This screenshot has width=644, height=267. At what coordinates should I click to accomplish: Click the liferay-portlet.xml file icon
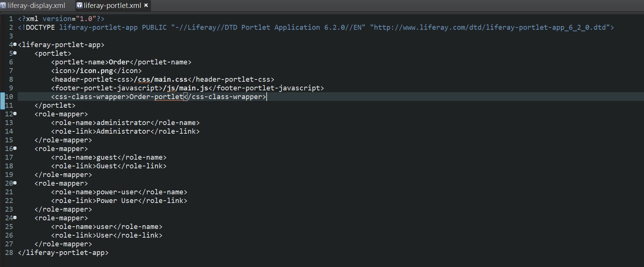pyautogui.click(x=79, y=6)
